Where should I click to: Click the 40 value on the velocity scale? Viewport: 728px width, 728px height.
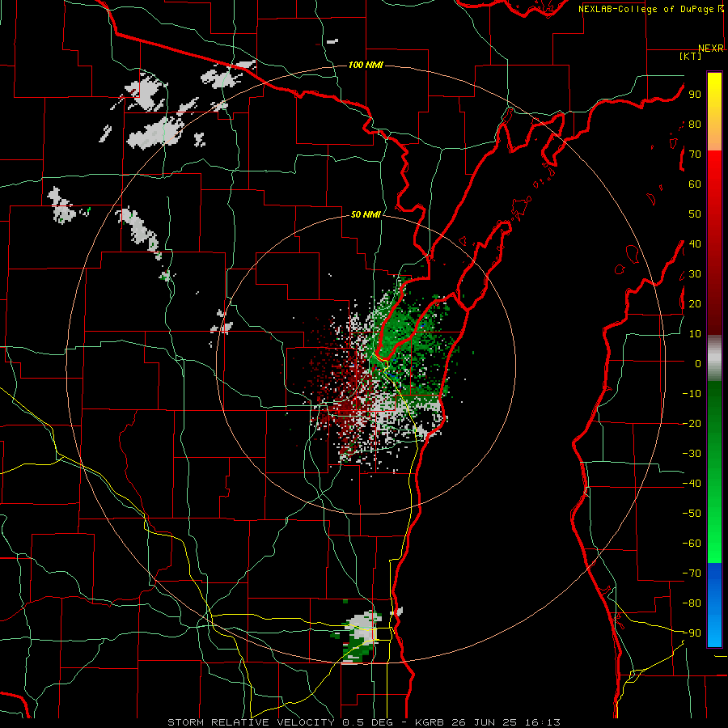click(x=695, y=243)
